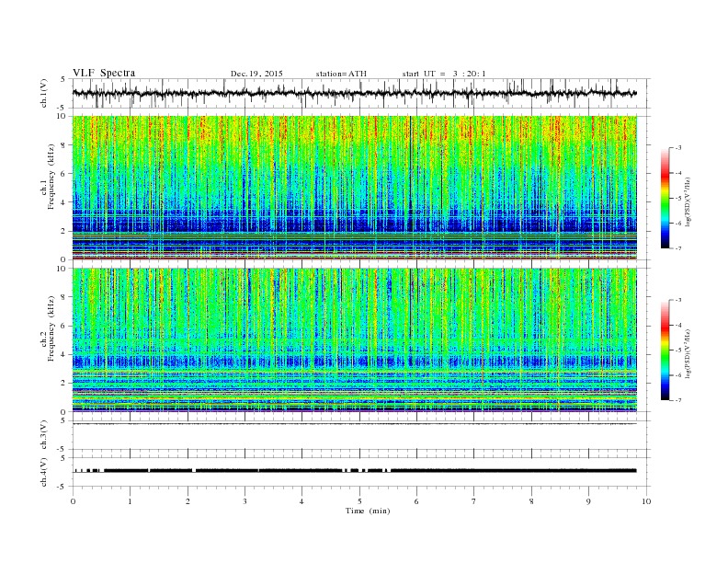
Task: Click the "0" tick on the time axis
Action: (x=73, y=501)
